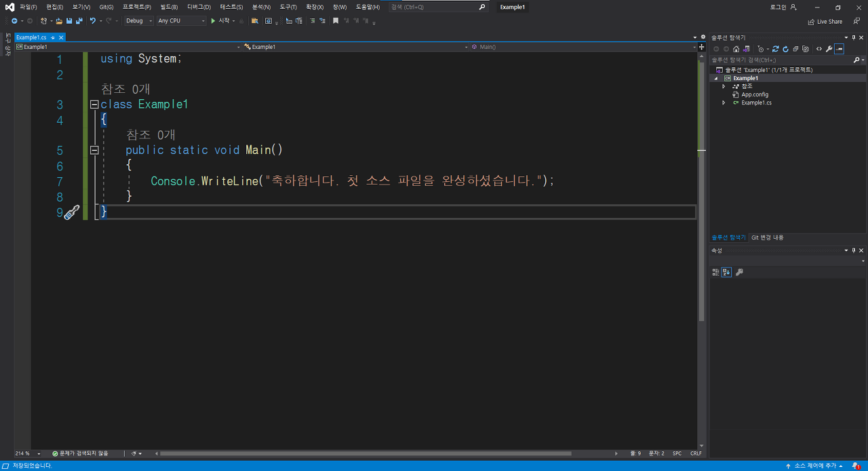Click the Open File folder icon
868x471 pixels.
click(59, 21)
